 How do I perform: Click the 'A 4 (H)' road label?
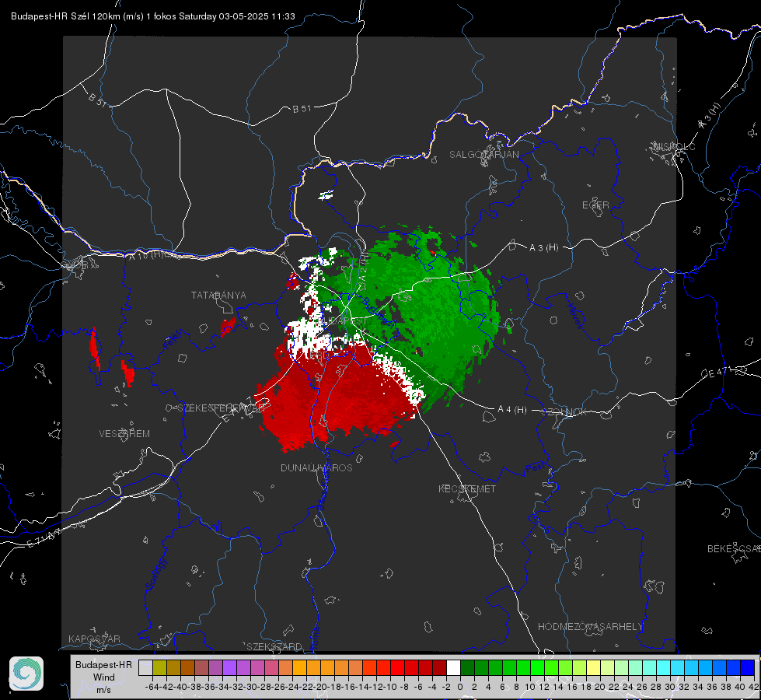(x=512, y=410)
